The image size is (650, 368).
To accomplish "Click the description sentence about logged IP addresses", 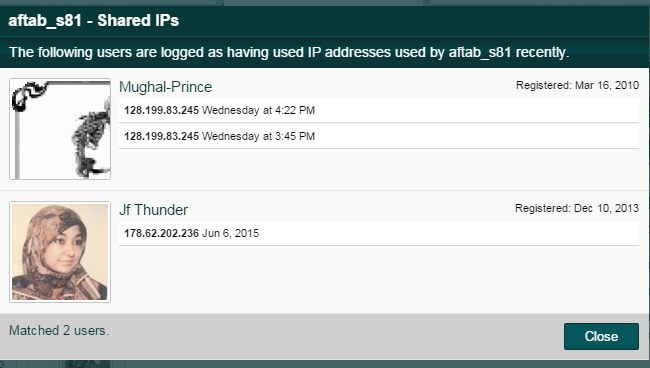I will point(289,52).
